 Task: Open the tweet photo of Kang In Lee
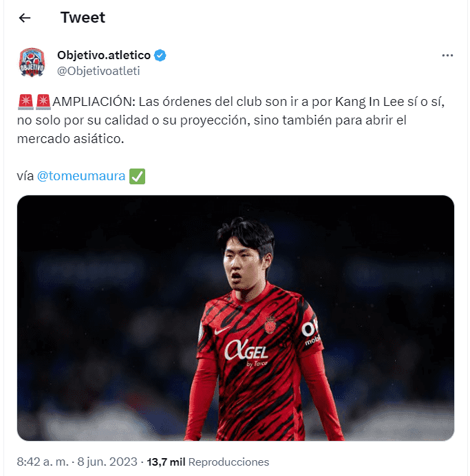(235, 318)
